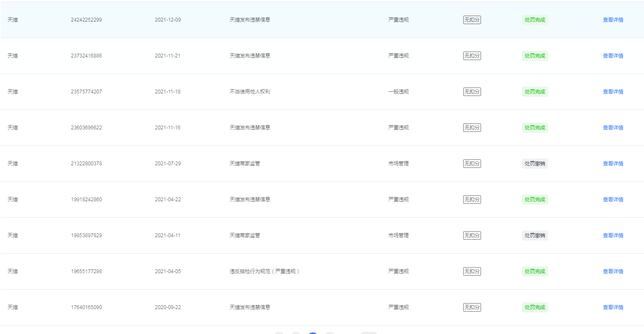This screenshot has height=334, width=644.
Task: Open 查看详情 for record 23732416886
Action: click(x=613, y=56)
